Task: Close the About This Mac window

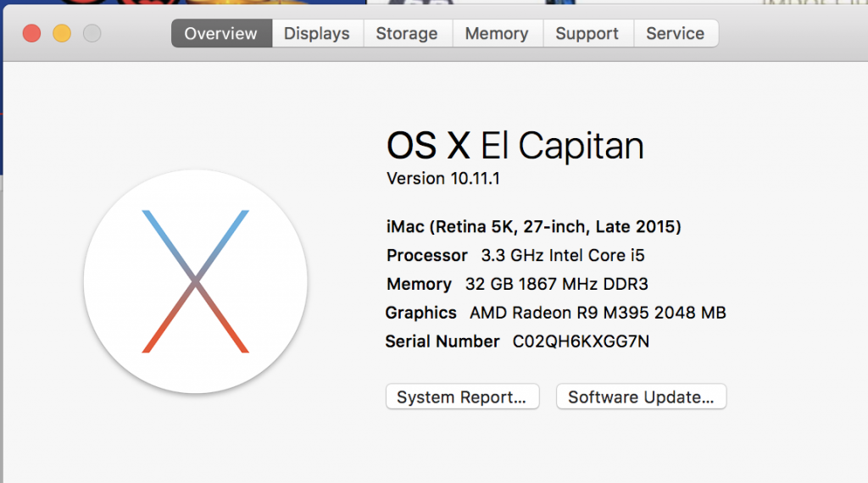Action: click(x=31, y=33)
